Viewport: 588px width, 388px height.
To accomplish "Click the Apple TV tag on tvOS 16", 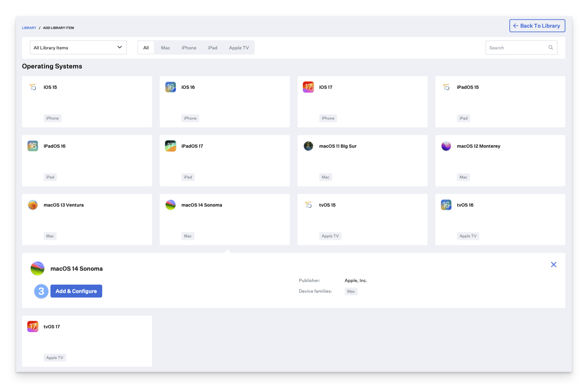I will coord(468,236).
